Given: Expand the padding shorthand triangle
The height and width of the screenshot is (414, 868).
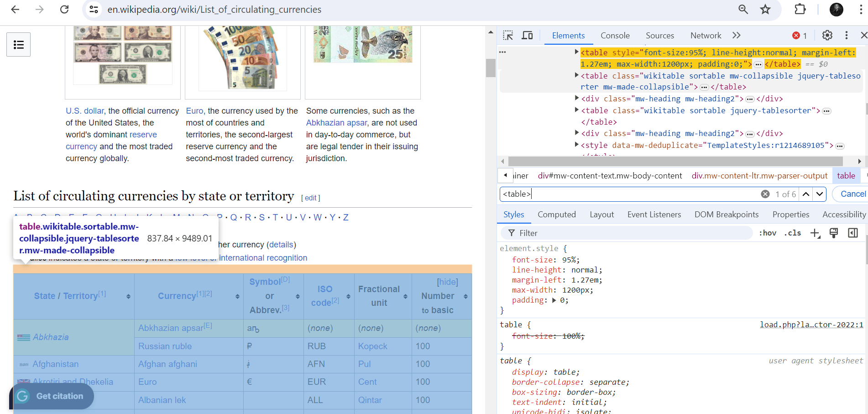Looking at the screenshot, I should point(554,300).
